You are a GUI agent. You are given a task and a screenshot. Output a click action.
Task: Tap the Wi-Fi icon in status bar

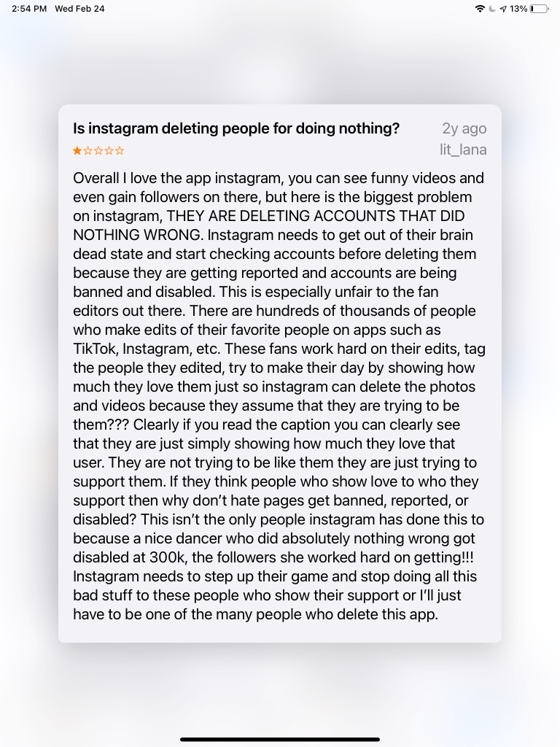[x=479, y=9]
